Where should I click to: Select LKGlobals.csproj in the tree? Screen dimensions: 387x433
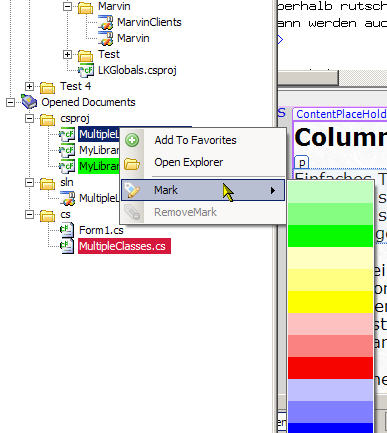137,70
